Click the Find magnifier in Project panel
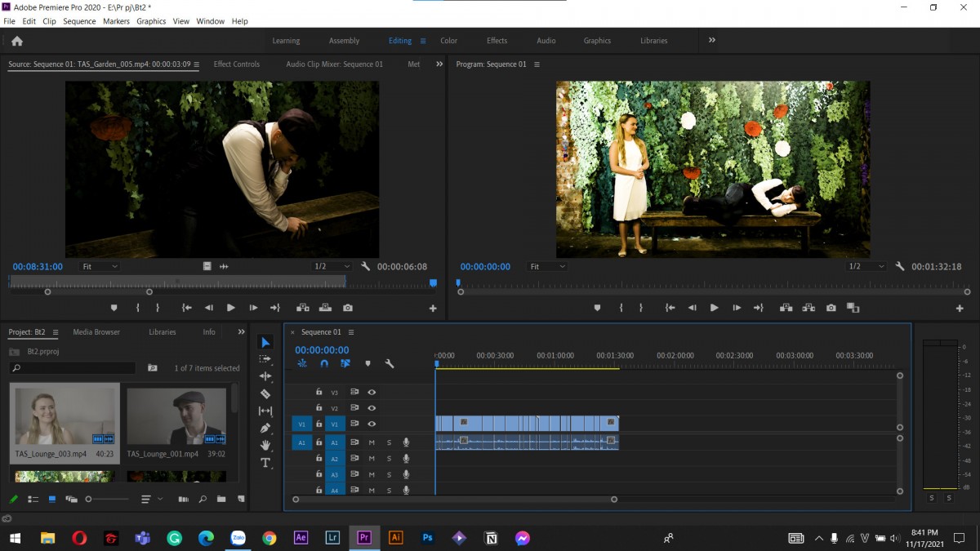This screenshot has height=551, width=980. tap(201, 499)
